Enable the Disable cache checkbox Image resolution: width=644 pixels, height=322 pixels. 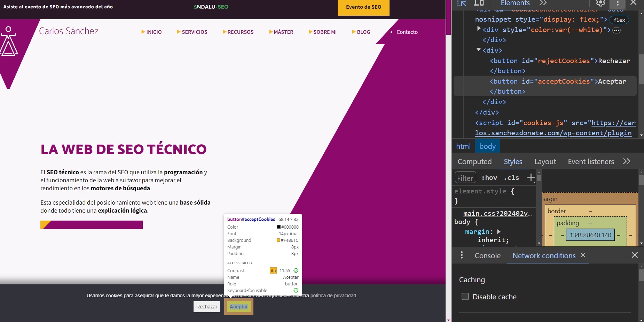coord(465,297)
